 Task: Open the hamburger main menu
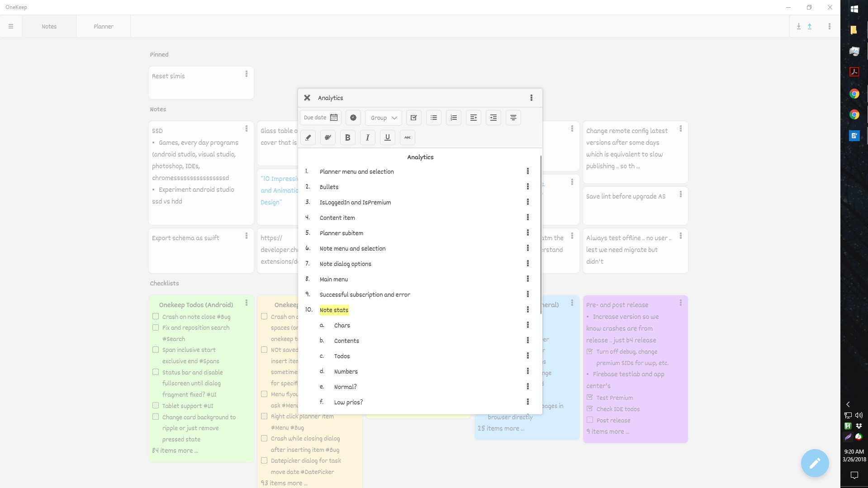point(11,26)
